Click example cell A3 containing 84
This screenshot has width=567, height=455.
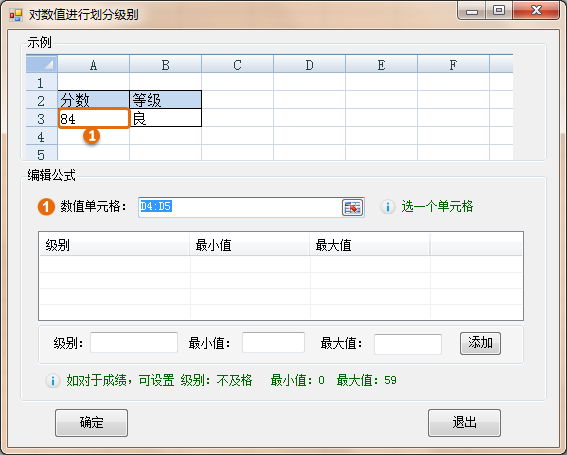pyautogui.click(x=94, y=118)
